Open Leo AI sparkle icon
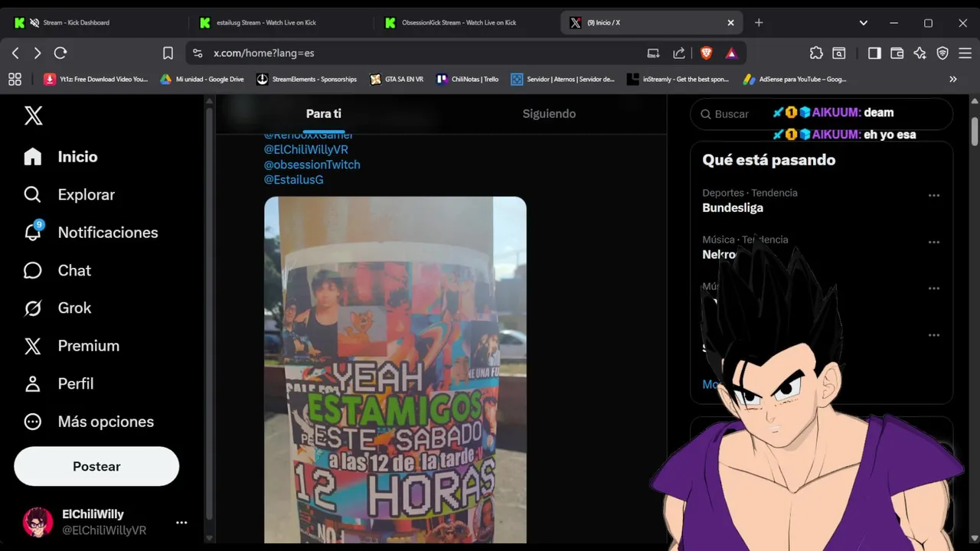The width and height of the screenshot is (980, 551). click(920, 53)
